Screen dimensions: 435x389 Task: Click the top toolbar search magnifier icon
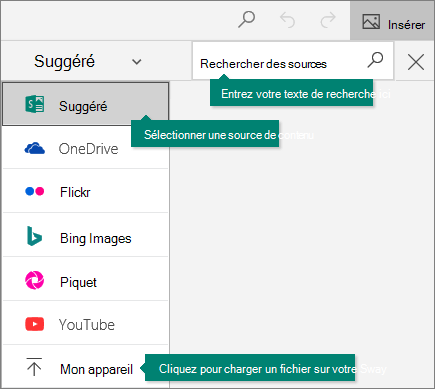tap(246, 19)
